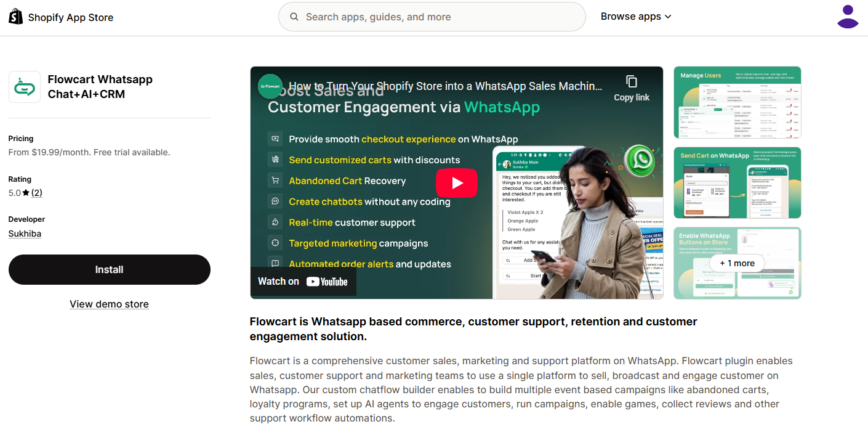Click the Flowcart channel avatar in video
The image size is (868, 432).
point(270,86)
